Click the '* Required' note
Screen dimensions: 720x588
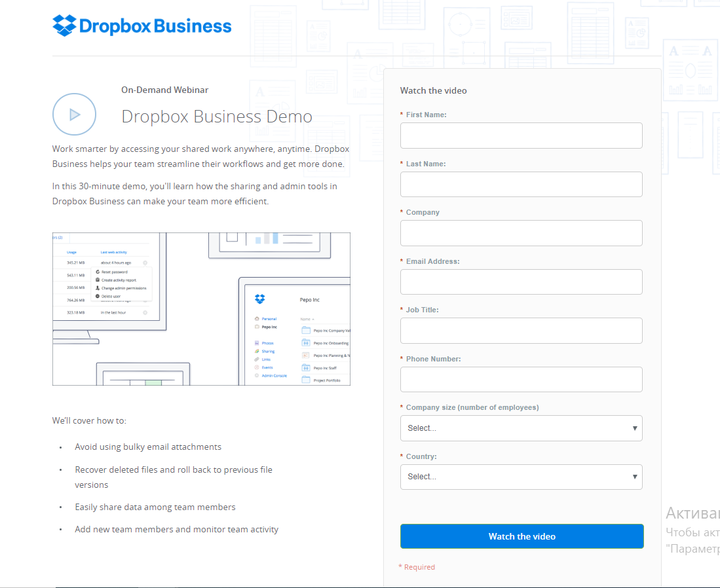click(417, 567)
